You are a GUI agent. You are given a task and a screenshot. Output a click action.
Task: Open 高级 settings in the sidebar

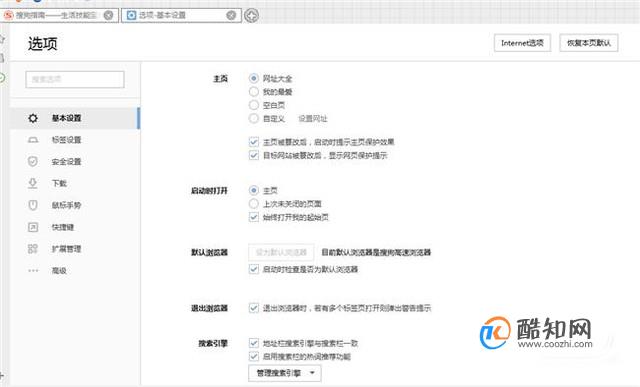75,270
